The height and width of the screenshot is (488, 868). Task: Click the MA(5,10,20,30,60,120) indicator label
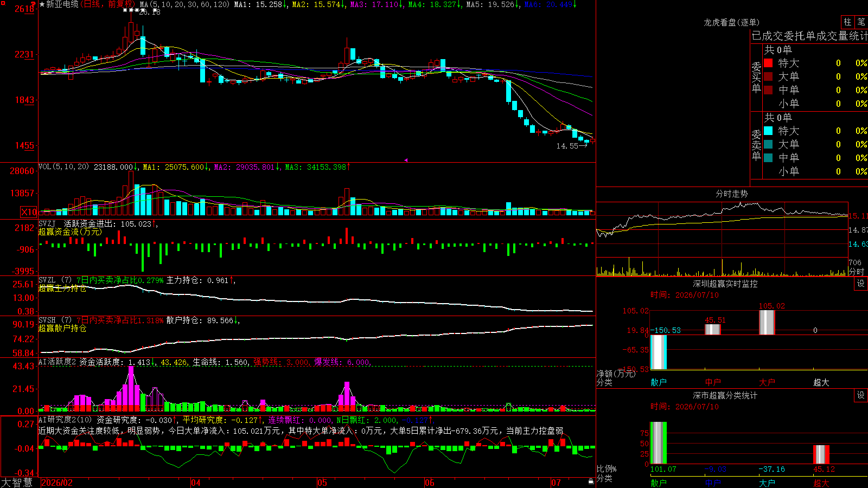point(184,4)
